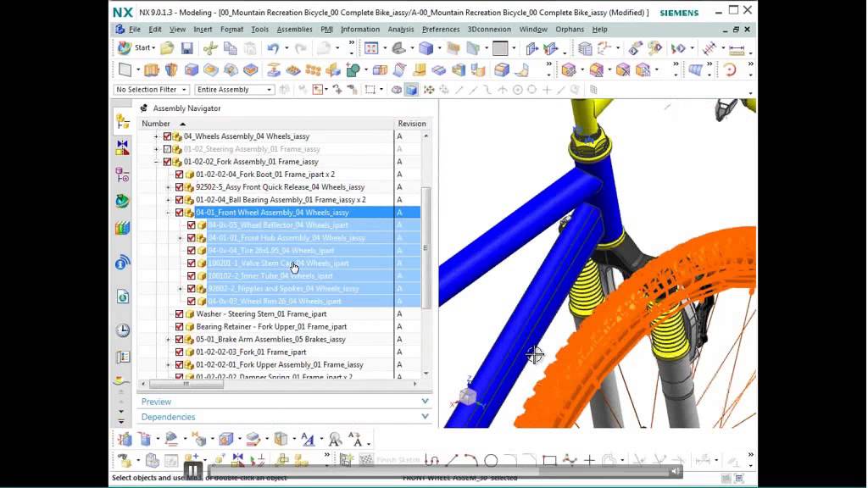
Task: Open the Start application menu
Action: point(136,47)
